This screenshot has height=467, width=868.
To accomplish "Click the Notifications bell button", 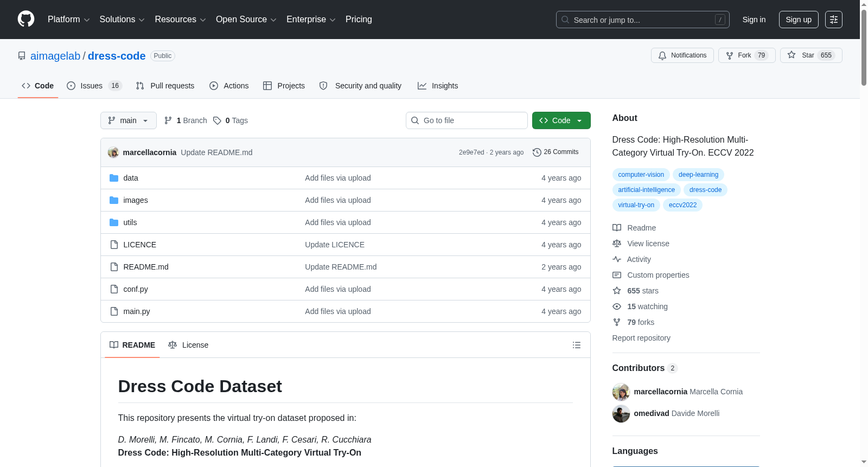I will point(682,55).
